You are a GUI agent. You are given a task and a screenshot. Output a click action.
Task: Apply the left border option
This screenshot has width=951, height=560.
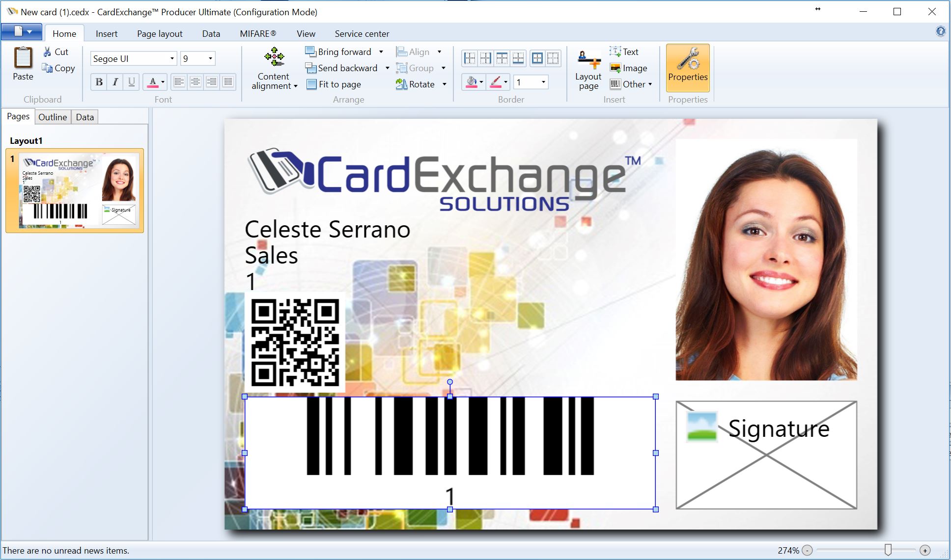(470, 58)
